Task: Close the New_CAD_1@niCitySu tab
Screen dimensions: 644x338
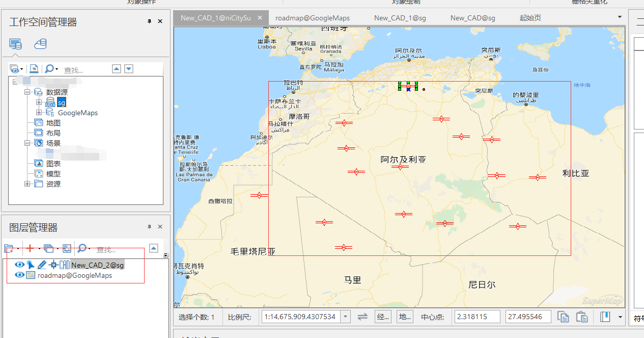Action: point(260,17)
